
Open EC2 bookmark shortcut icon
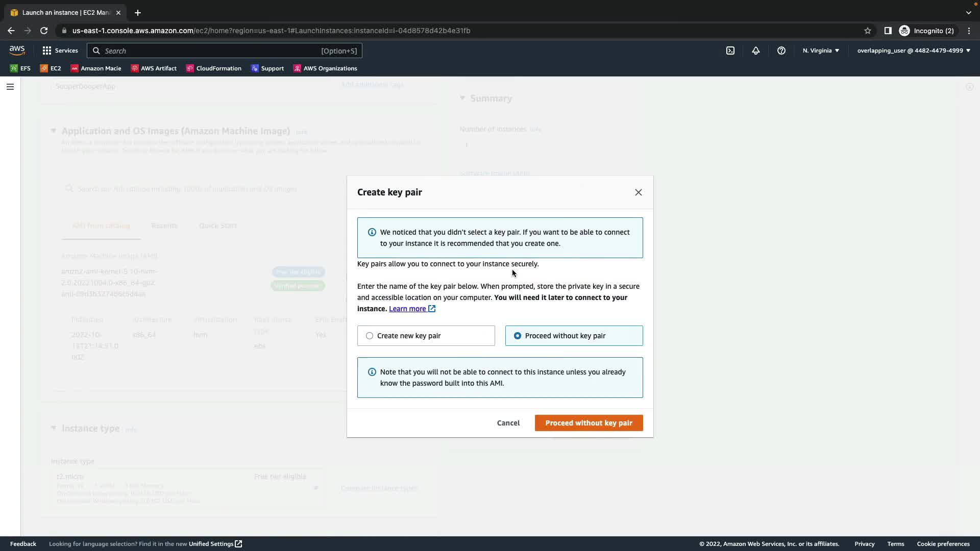coord(50,68)
